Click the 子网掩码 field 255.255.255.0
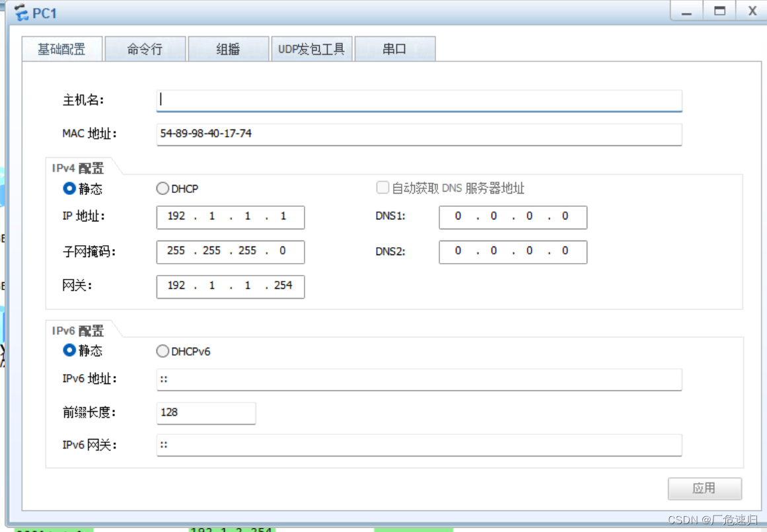767x532 pixels. click(231, 252)
